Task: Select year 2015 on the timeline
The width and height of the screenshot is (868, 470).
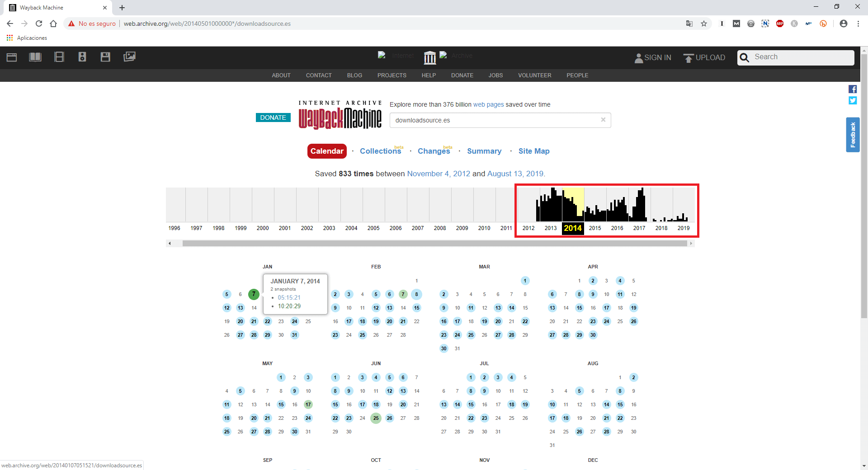Action: pyautogui.click(x=595, y=228)
